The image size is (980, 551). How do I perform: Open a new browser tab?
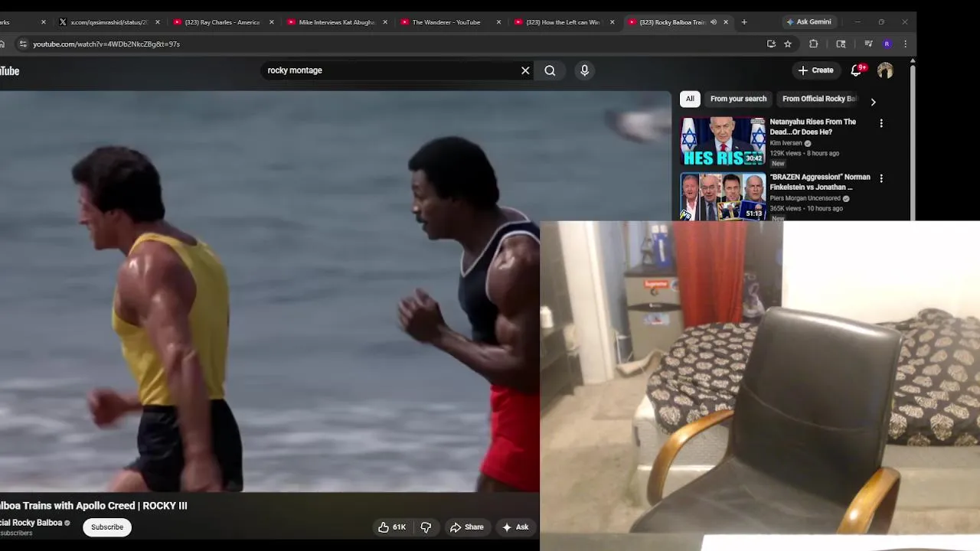[x=743, y=22]
